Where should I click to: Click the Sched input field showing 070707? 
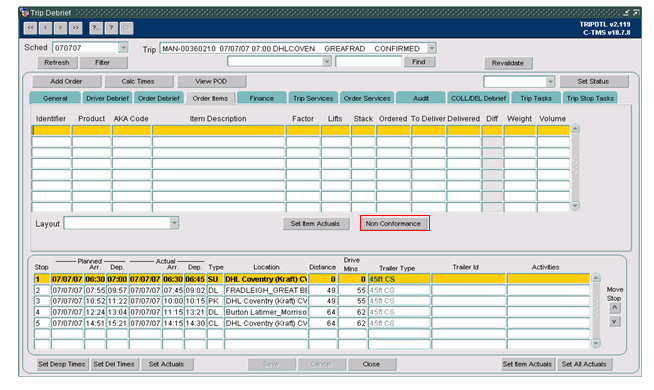(x=86, y=48)
